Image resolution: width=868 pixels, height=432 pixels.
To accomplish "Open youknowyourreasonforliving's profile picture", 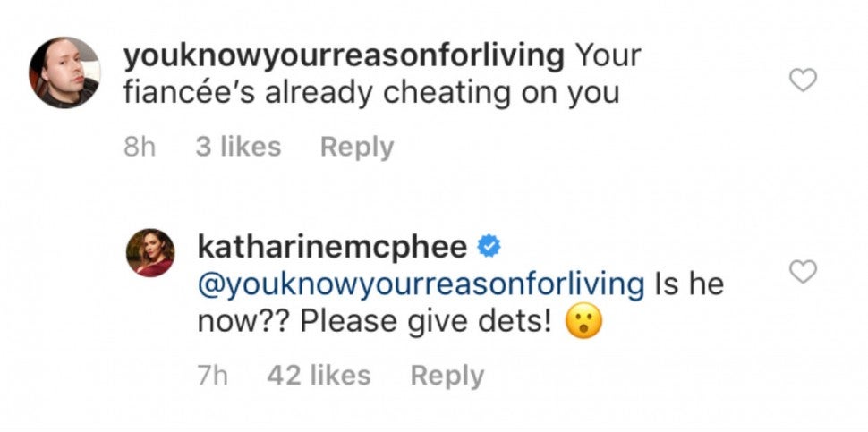I will click(x=65, y=72).
